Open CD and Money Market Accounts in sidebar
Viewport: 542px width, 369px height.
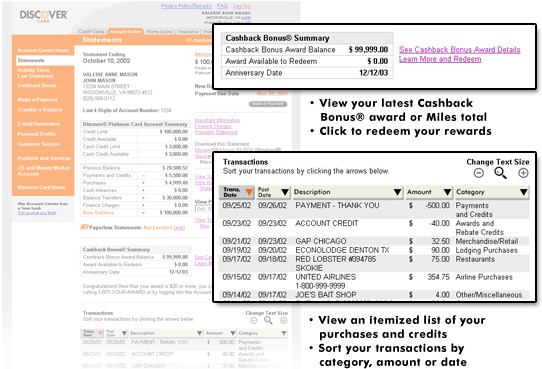44,171
